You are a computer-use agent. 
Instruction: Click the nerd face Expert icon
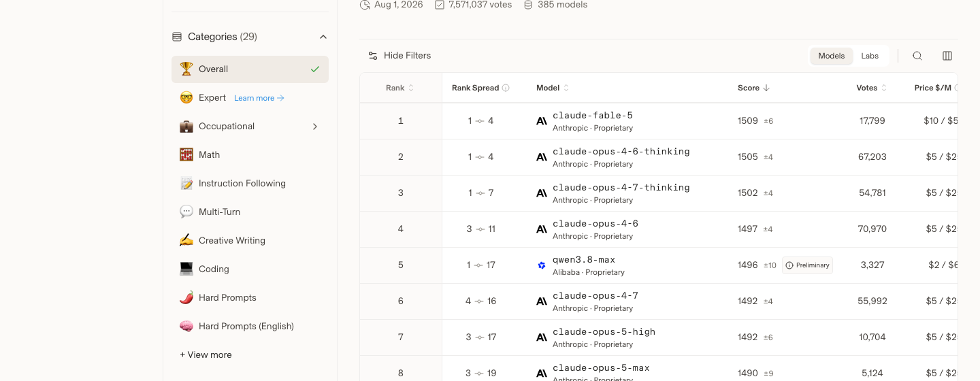[186, 97]
